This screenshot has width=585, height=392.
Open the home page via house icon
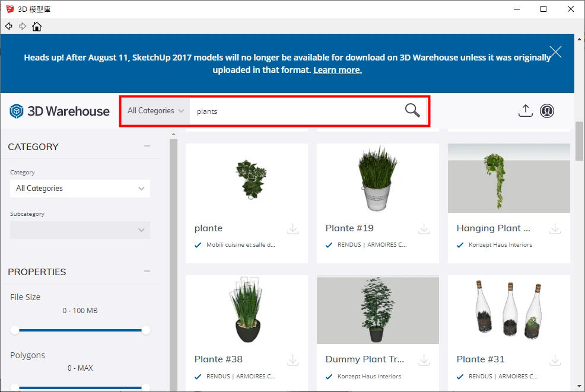click(x=37, y=26)
